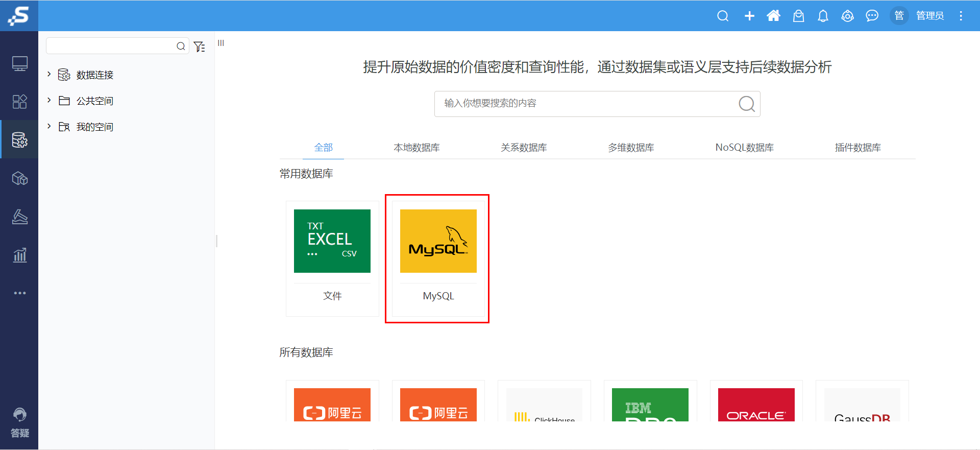Expand the 数据连接 tree node

tap(49, 74)
